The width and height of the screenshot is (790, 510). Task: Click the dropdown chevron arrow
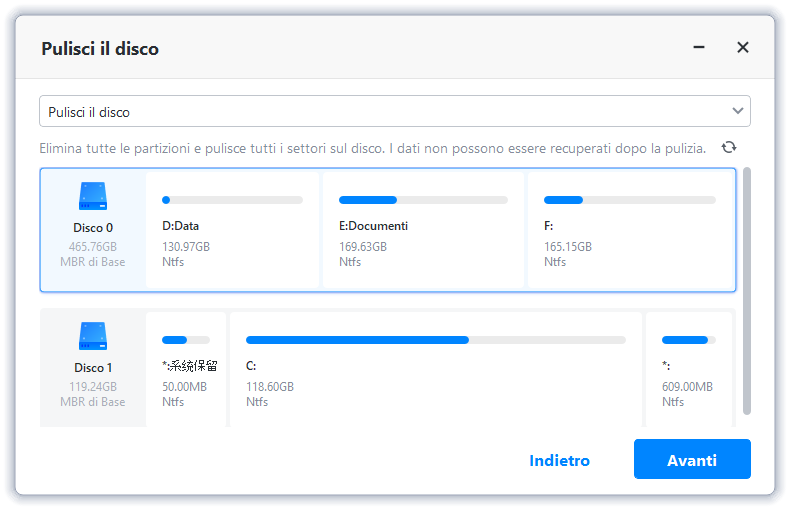click(738, 111)
